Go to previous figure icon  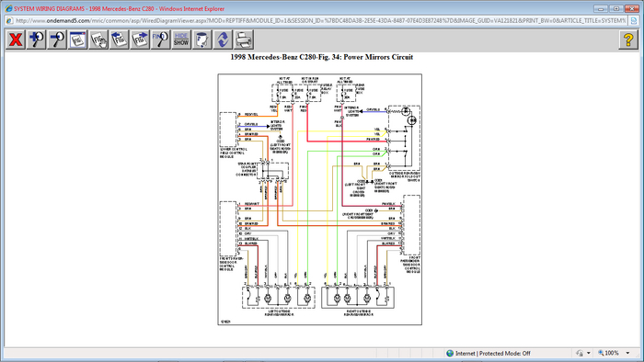119,40
